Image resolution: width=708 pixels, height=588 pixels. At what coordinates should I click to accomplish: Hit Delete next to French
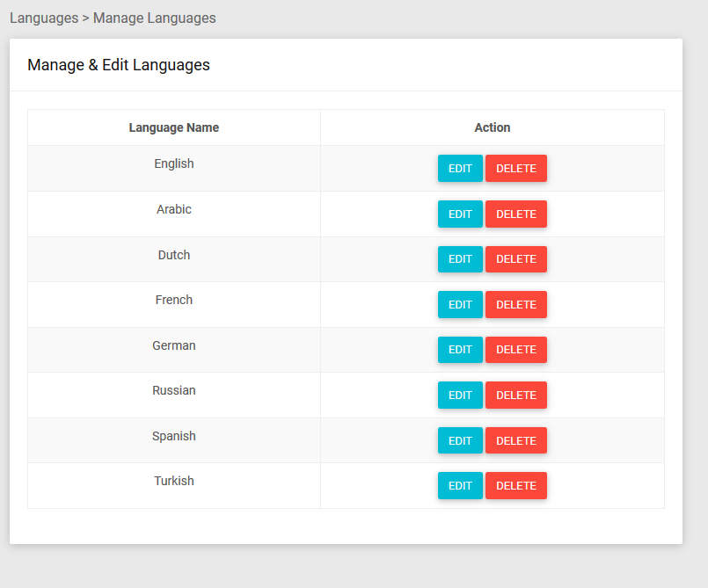(x=515, y=305)
